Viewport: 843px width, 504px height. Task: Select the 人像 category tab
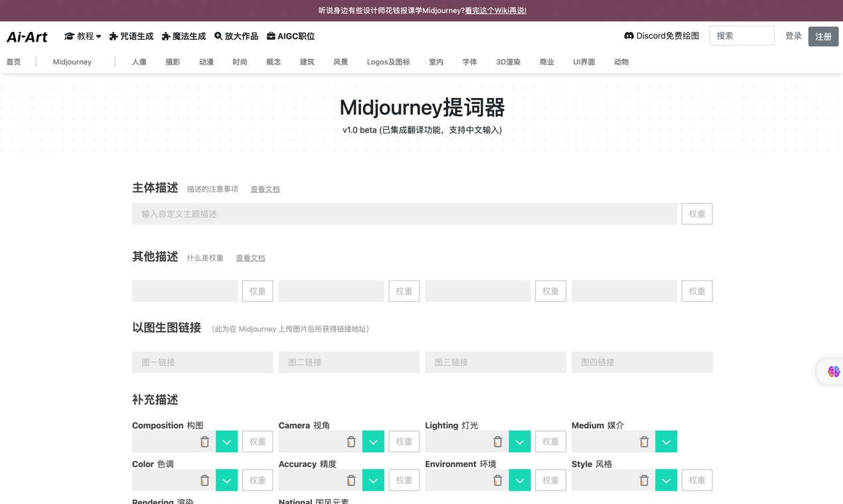139,62
